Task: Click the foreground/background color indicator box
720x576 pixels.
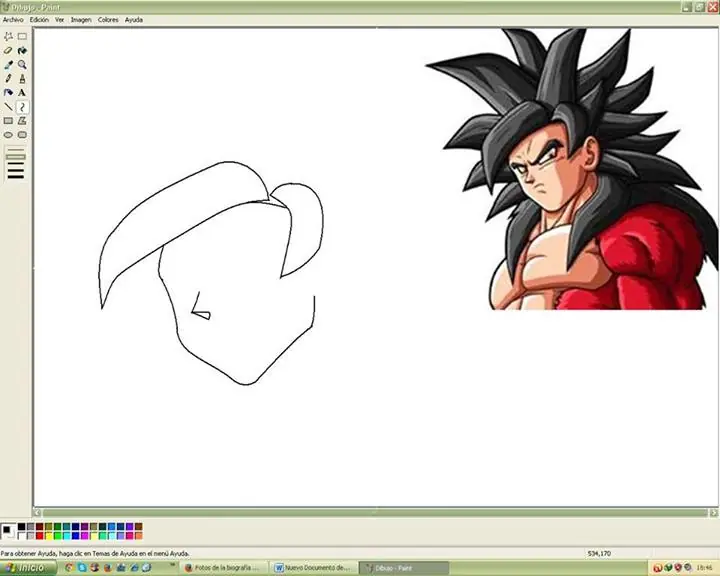Action: (8, 531)
